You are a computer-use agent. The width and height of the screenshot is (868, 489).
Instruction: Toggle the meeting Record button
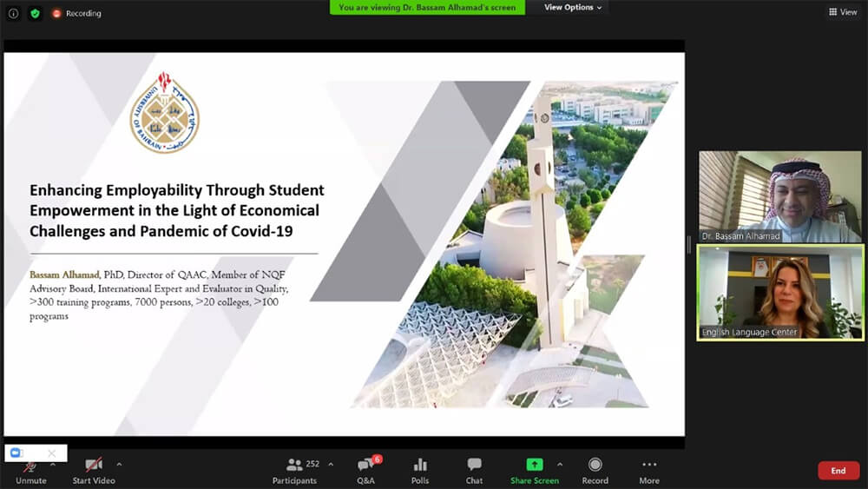(595, 470)
